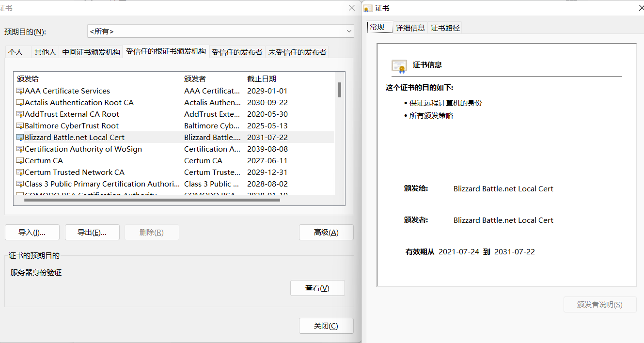Click expiry date 2030-09-22
Viewport: 644px width, 343px height.
click(x=267, y=103)
